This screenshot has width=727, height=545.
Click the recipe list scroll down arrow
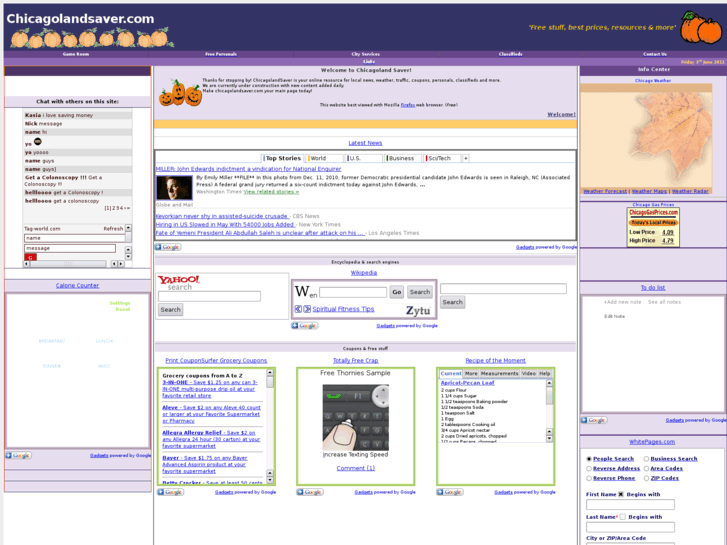tap(549, 438)
